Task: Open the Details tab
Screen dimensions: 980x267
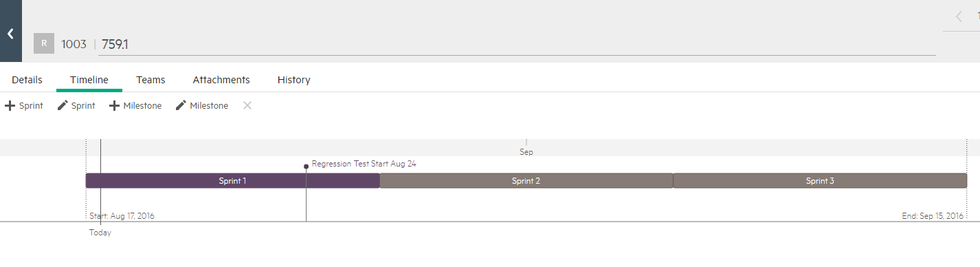Action: (27, 80)
